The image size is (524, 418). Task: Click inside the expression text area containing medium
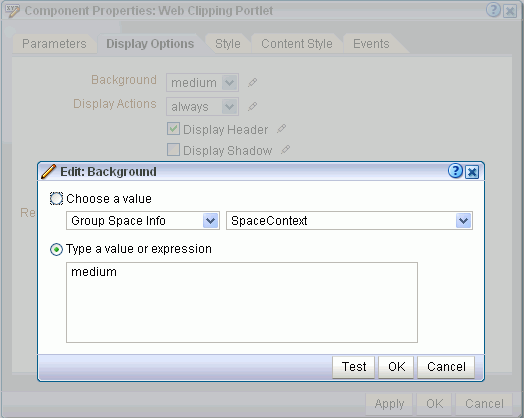pos(242,302)
